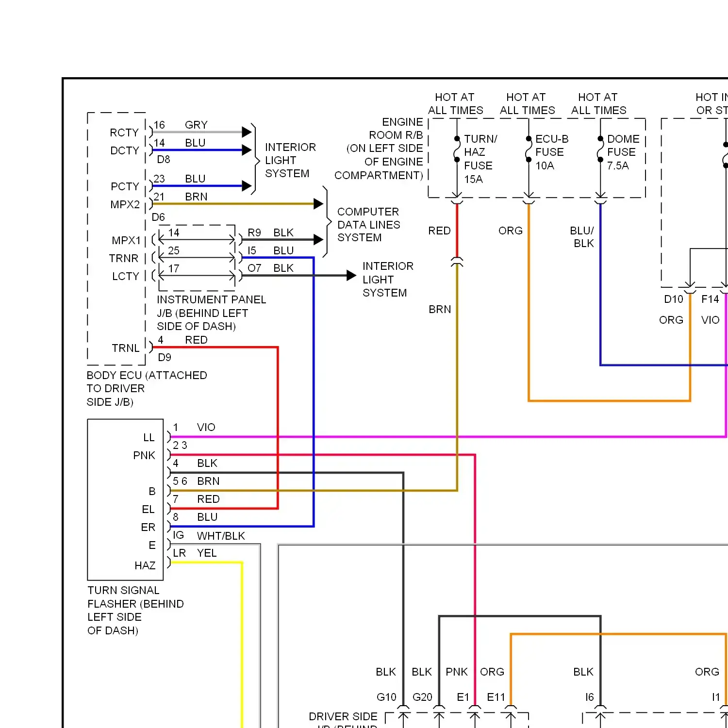The height and width of the screenshot is (728, 728).
Task: Select connector label D9
Action: click(165, 357)
